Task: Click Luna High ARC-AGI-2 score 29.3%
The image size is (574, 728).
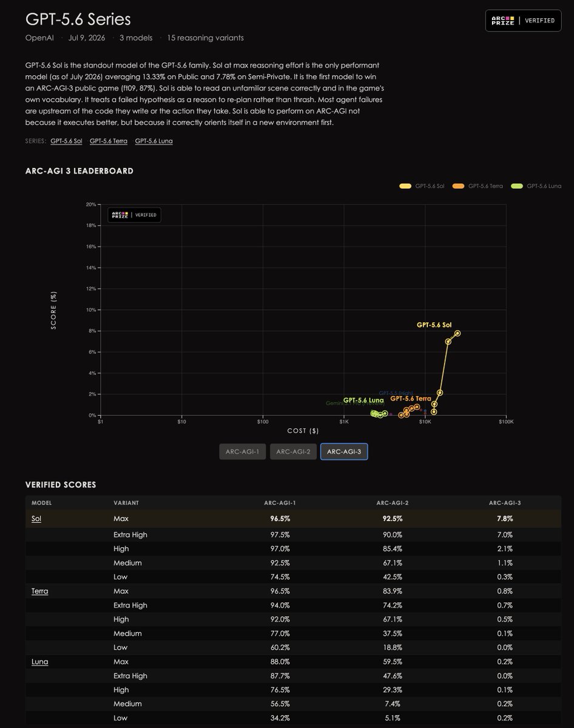Action: [393, 690]
